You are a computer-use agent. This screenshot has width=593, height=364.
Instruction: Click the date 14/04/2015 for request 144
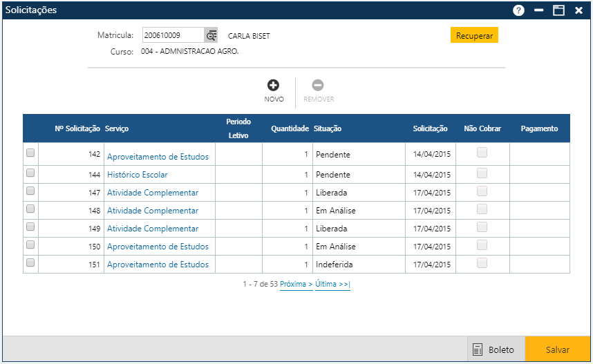[431, 175]
